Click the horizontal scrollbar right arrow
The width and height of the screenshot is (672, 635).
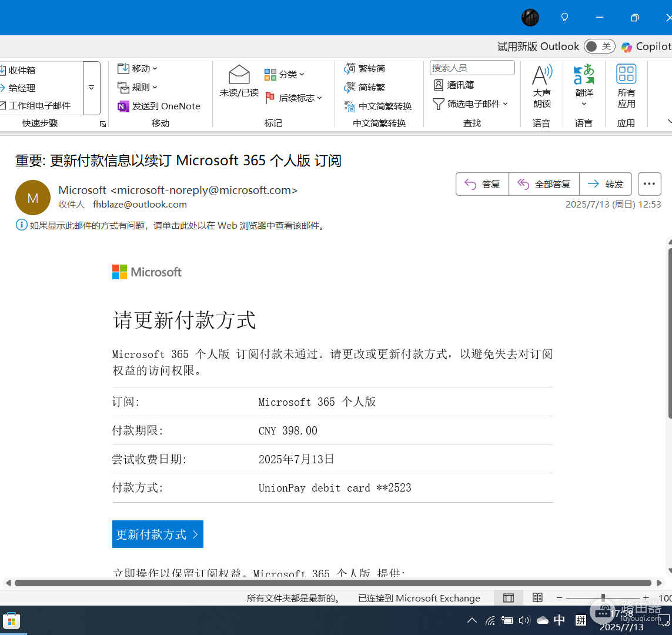pyautogui.click(x=659, y=583)
